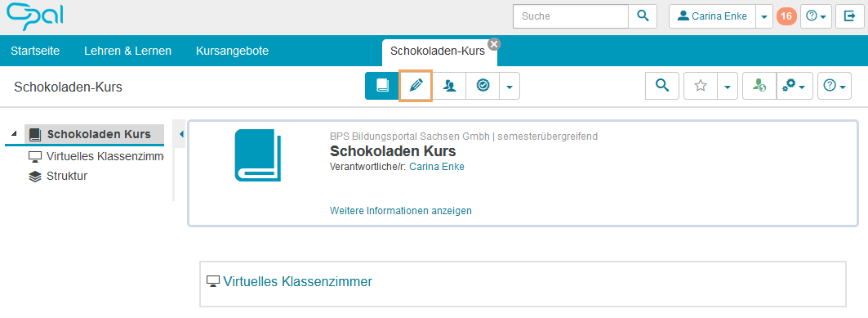Open the Kursangebote tab

tap(233, 51)
